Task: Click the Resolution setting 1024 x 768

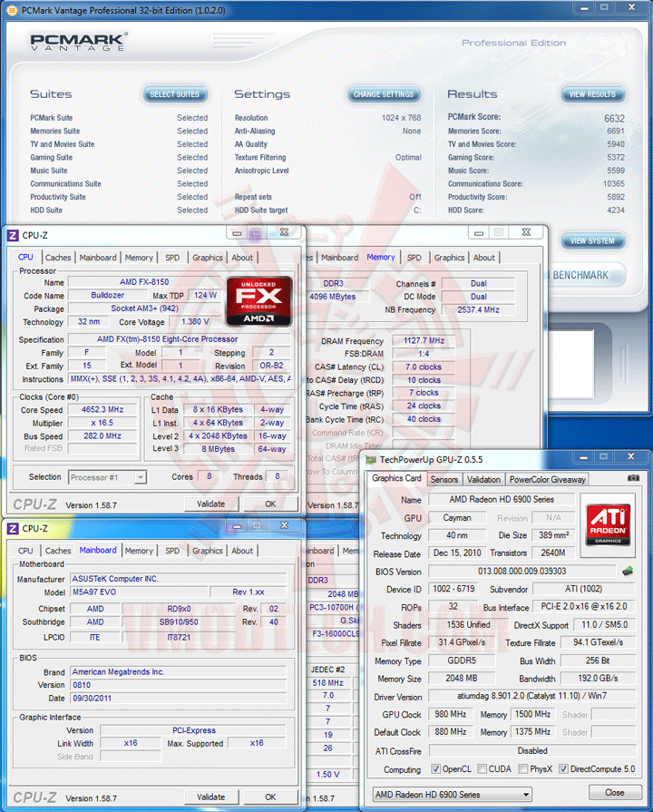Action: (402, 118)
